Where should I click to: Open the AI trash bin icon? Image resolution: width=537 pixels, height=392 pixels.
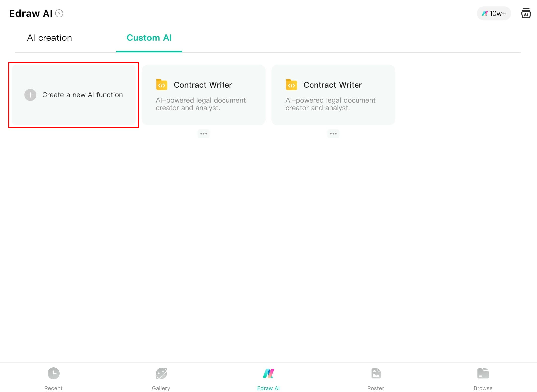tap(526, 13)
